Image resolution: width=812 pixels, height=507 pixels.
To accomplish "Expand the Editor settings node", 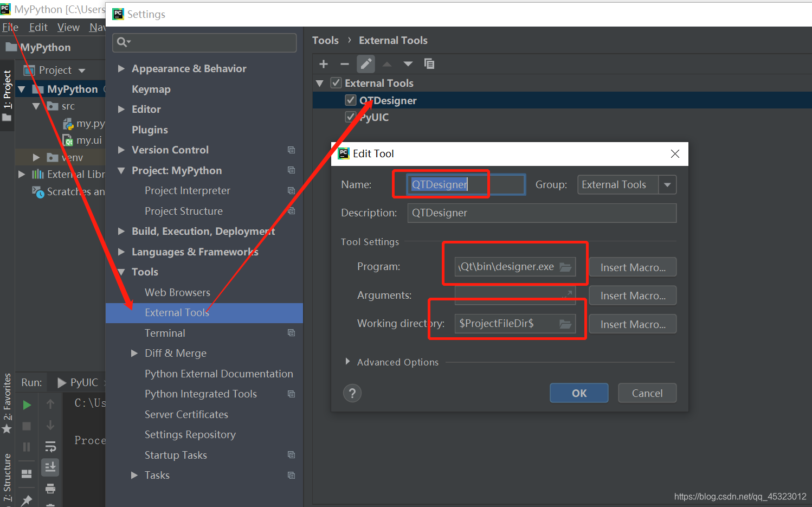I will pos(121,109).
